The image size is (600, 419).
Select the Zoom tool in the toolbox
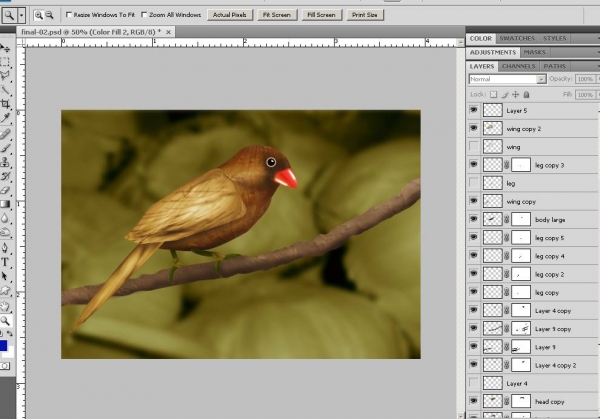point(5,321)
